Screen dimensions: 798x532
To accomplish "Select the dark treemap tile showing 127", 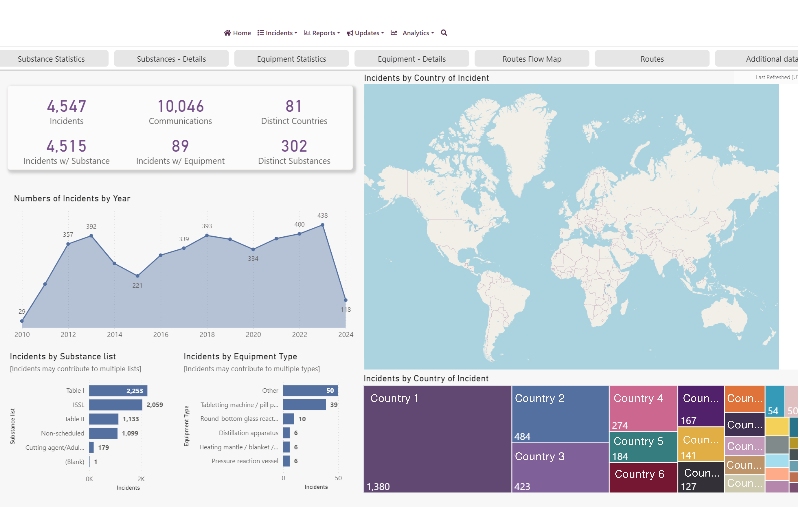I will click(x=701, y=477).
